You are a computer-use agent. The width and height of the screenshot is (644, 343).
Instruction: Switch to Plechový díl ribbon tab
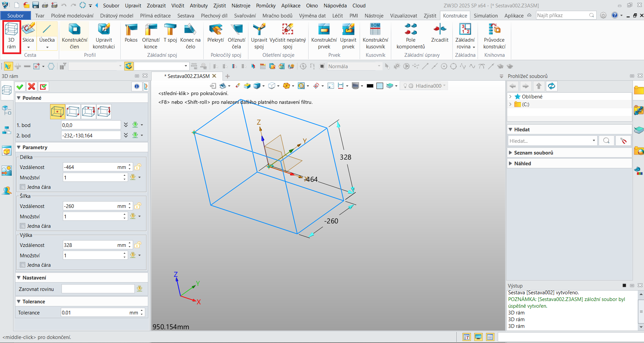(x=214, y=15)
